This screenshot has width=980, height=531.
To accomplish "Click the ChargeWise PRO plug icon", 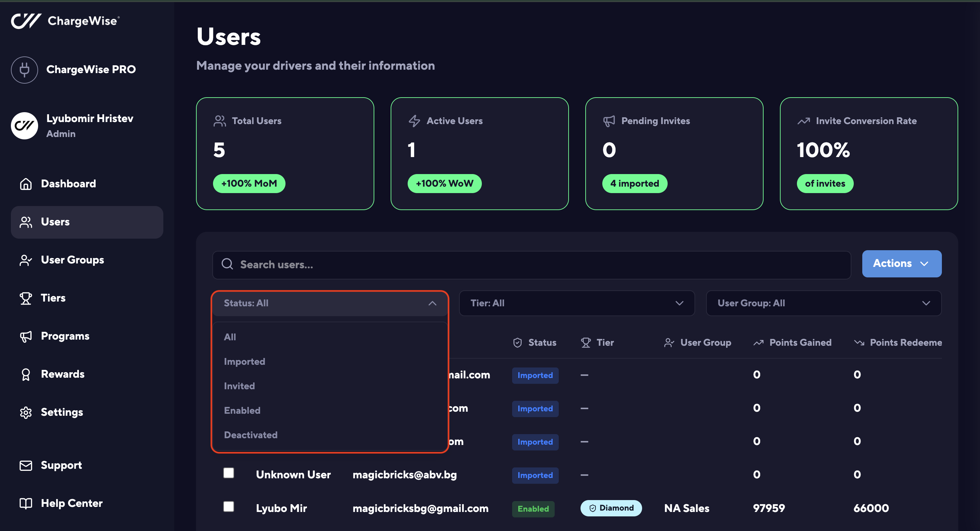I will click(24, 70).
